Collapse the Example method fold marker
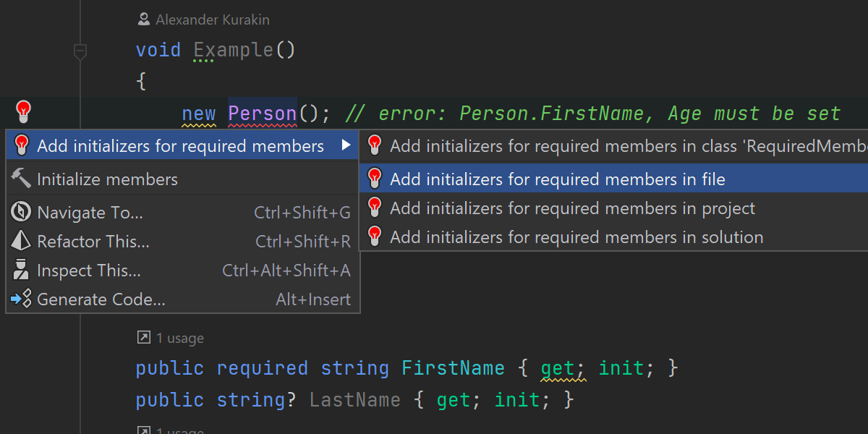The height and width of the screenshot is (434, 868). [x=80, y=51]
